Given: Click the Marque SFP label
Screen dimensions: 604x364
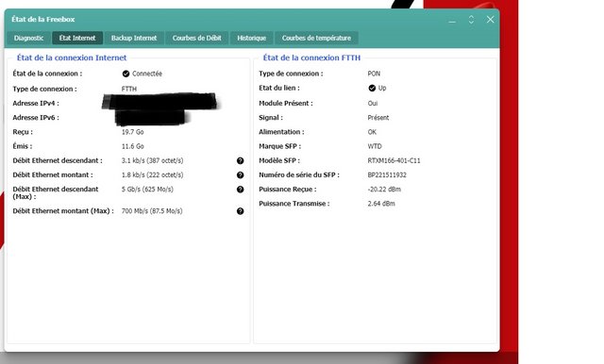Looking at the screenshot, I should click(280, 146).
